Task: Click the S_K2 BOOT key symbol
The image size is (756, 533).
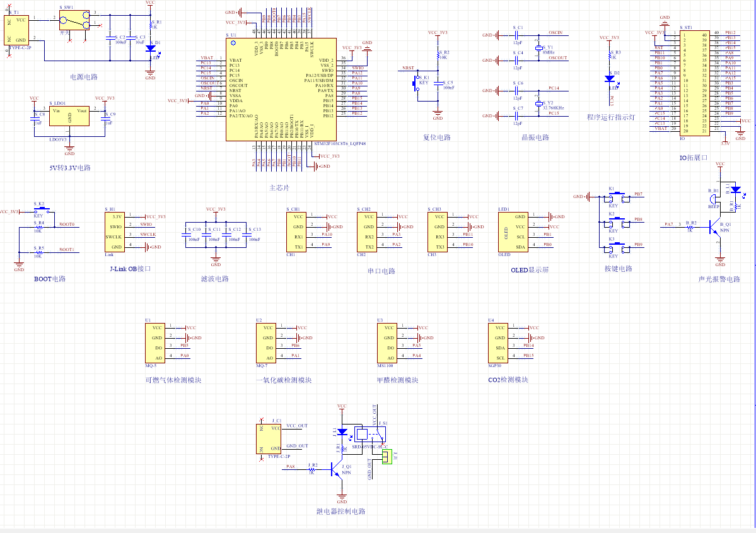Action: [x=41, y=209]
